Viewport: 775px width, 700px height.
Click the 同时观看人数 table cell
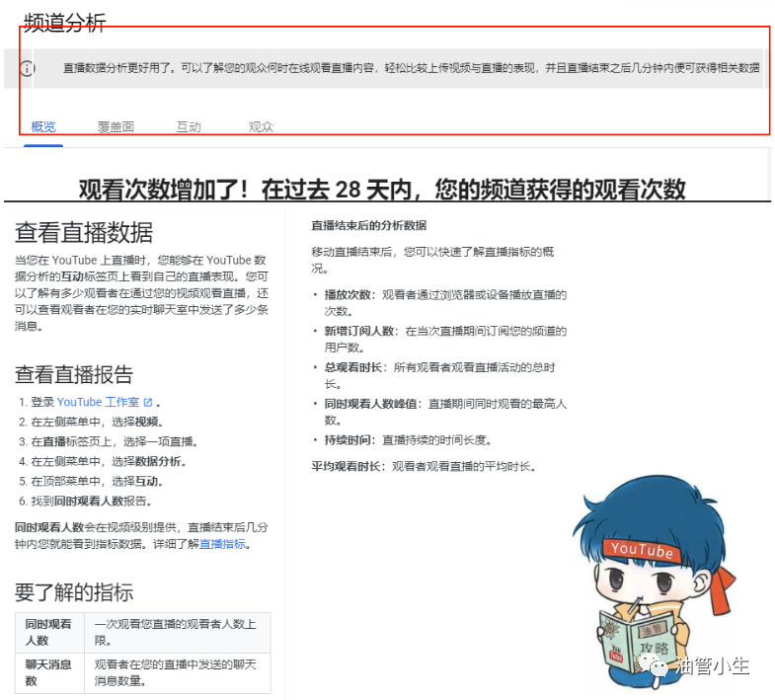(x=49, y=632)
